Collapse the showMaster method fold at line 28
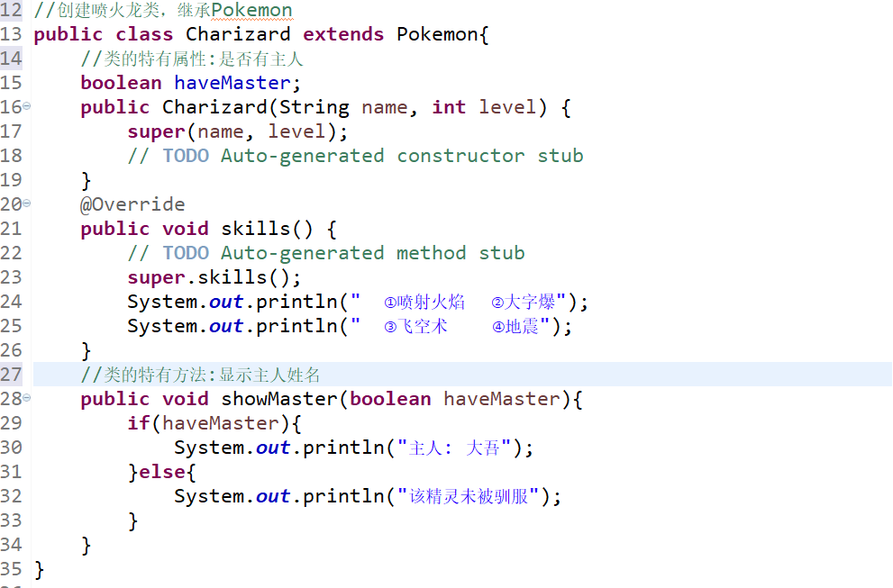 click(x=27, y=398)
